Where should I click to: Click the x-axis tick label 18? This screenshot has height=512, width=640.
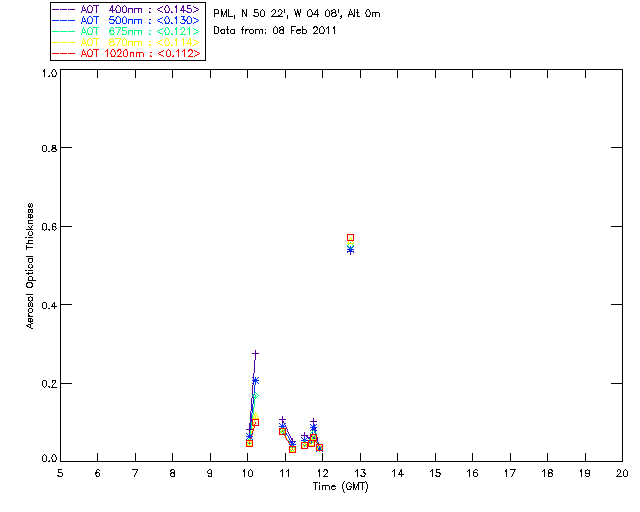[548, 473]
